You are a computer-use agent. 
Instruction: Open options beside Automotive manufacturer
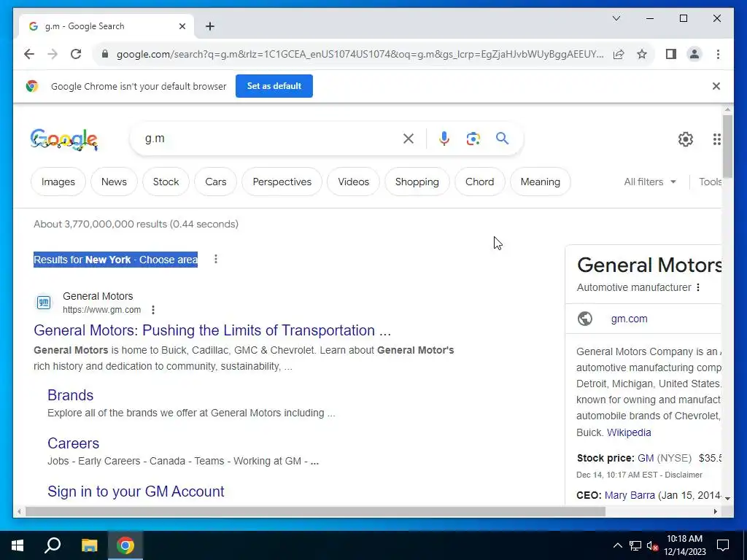698,287
